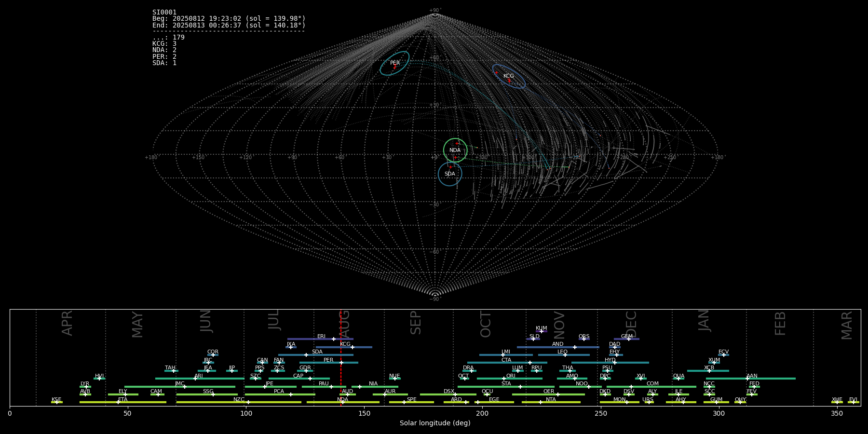Click the AND shower bar in timeline
The height and width of the screenshot is (434, 868).
[558, 347]
